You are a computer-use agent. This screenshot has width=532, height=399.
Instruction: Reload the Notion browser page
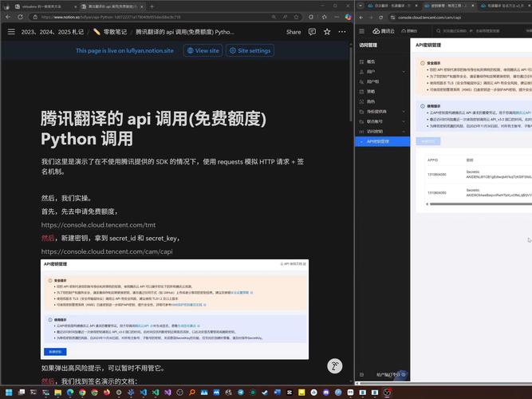pyautogui.click(x=21, y=17)
